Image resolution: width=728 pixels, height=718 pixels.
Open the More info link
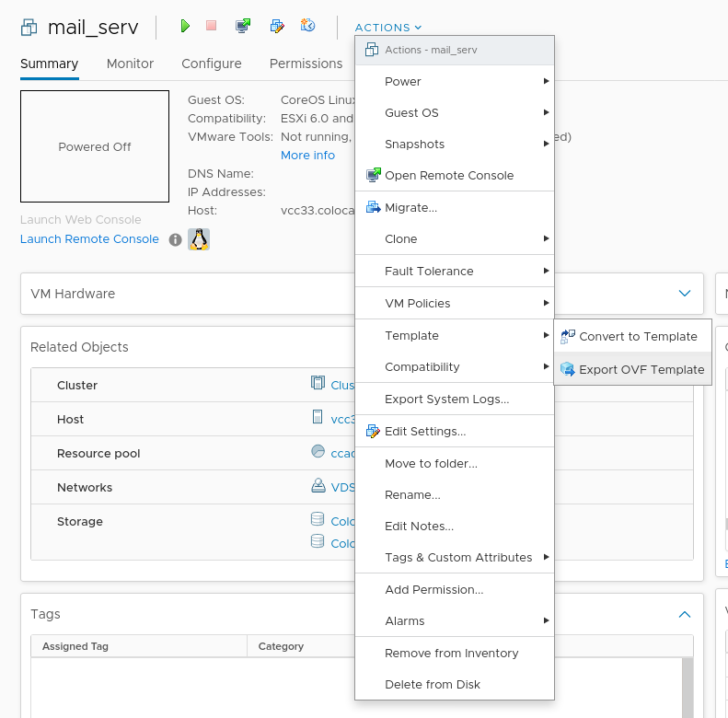click(307, 155)
